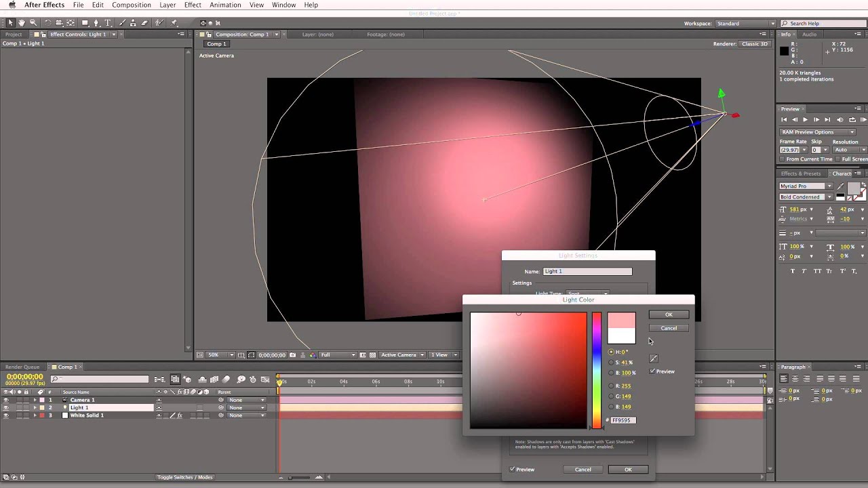
Task: Select the Eraser tool
Action: pos(144,23)
